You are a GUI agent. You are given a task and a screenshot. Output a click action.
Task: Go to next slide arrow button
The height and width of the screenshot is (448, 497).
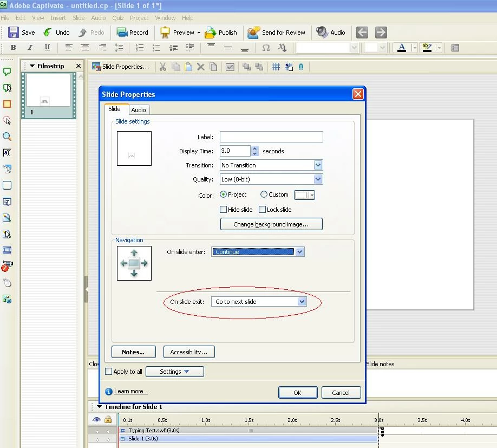[381, 33]
